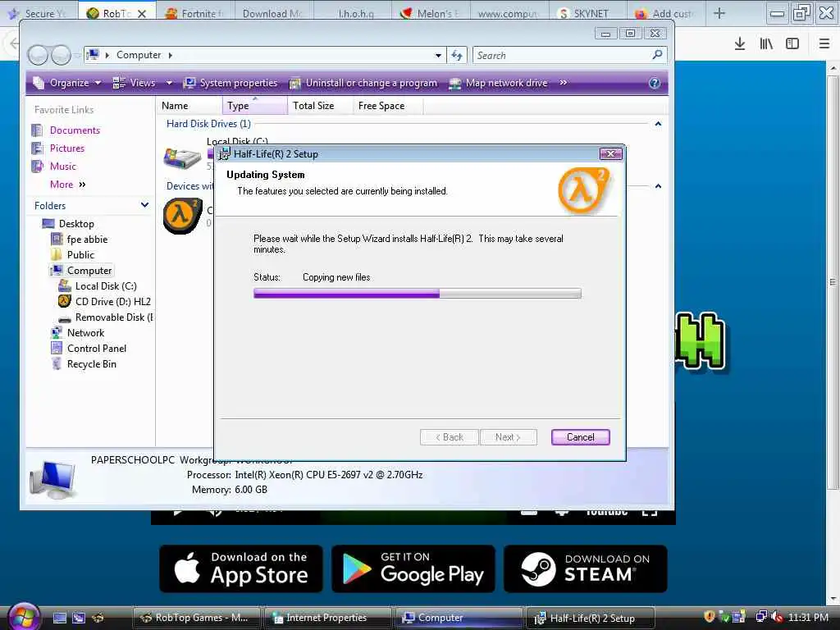840x630 pixels.
Task: Select Computer in folder tree
Action: [x=89, y=270]
